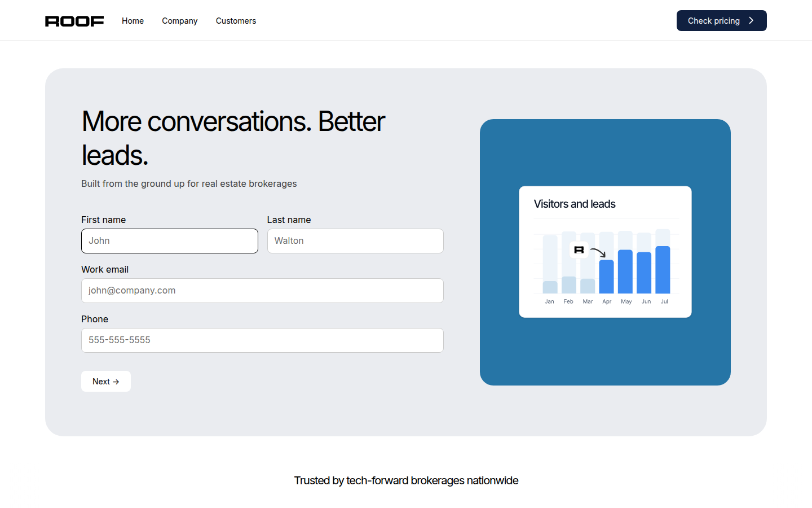
Task: Focus the First name field
Action: (x=170, y=241)
